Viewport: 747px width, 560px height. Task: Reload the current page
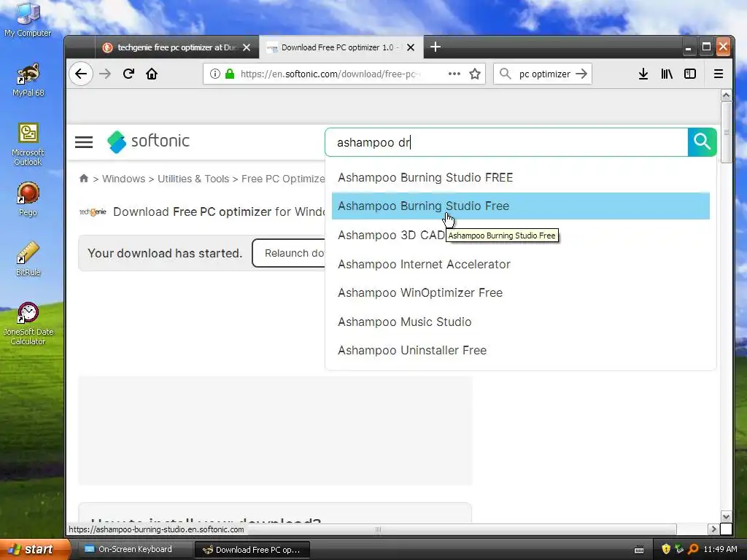tap(128, 74)
